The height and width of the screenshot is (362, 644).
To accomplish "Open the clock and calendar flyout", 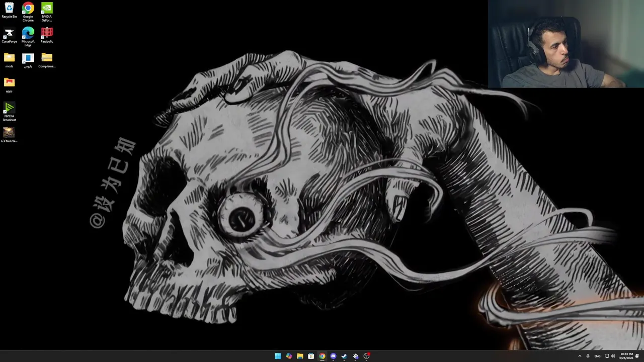I will tap(626, 356).
